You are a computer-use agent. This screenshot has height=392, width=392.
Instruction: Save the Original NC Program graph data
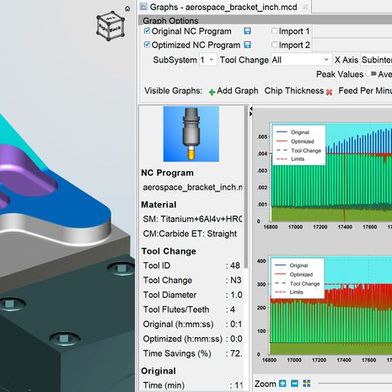pyautogui.click(x=247, y=31)
